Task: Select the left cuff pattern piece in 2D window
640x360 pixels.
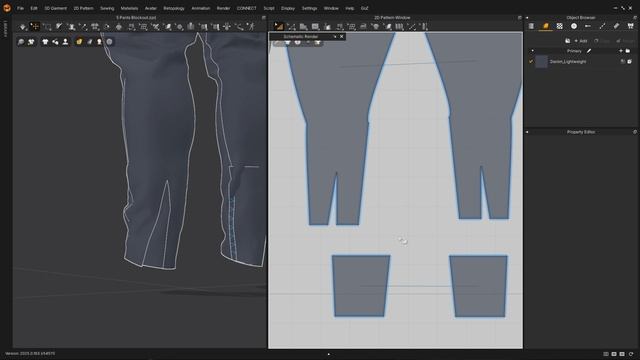Action: tap(360, 286)
